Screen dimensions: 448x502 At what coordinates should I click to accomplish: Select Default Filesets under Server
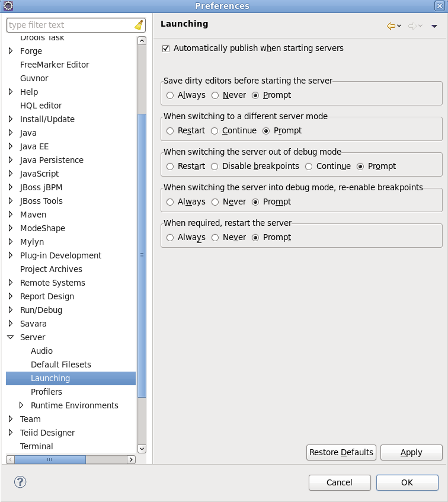pyautogui.click(x=60, y=364)
